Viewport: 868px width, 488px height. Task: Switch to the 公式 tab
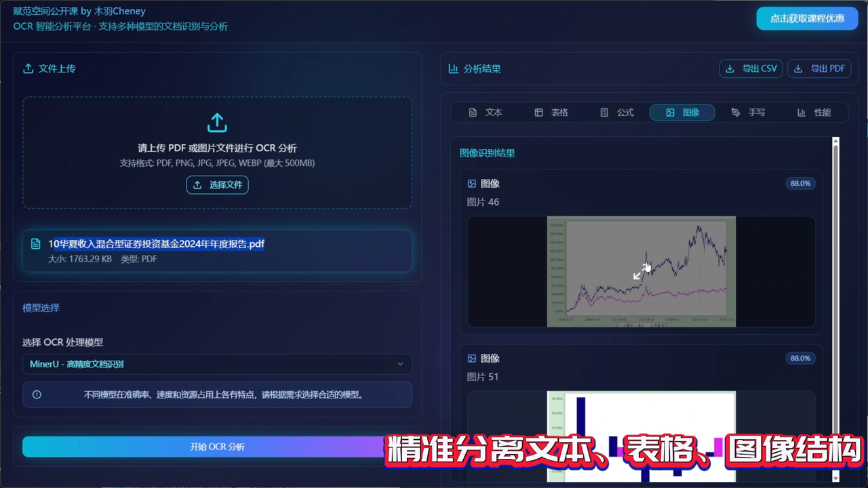click(617, 113)
